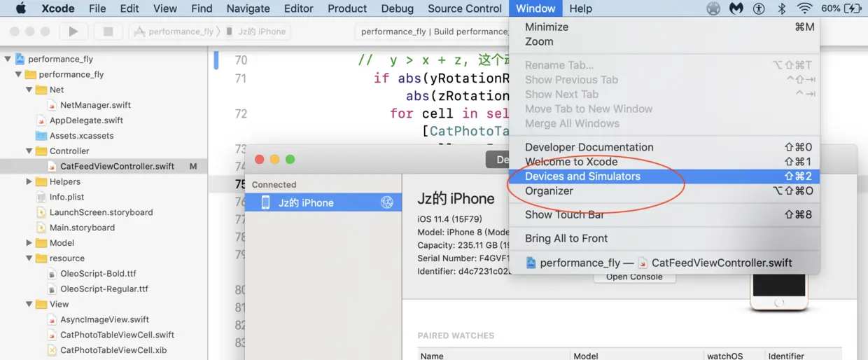This screenshot has width=868, height=360.
Task: Click the Run (play) button
Action: pyautogui.click(x=73, y=32)
